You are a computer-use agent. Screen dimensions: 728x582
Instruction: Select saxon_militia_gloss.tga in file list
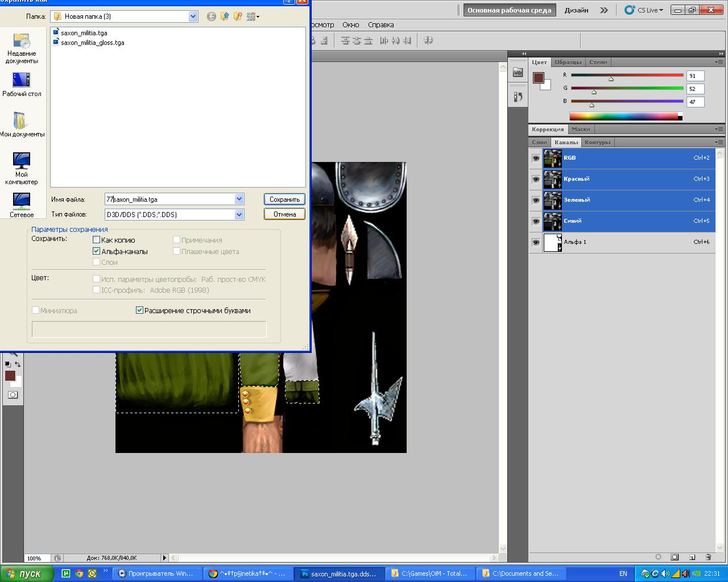click(93, 43)
